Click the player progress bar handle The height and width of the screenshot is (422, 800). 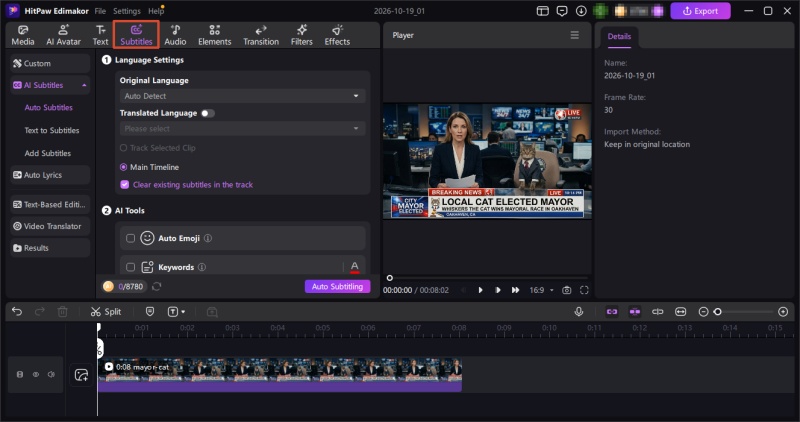(390, 278)
